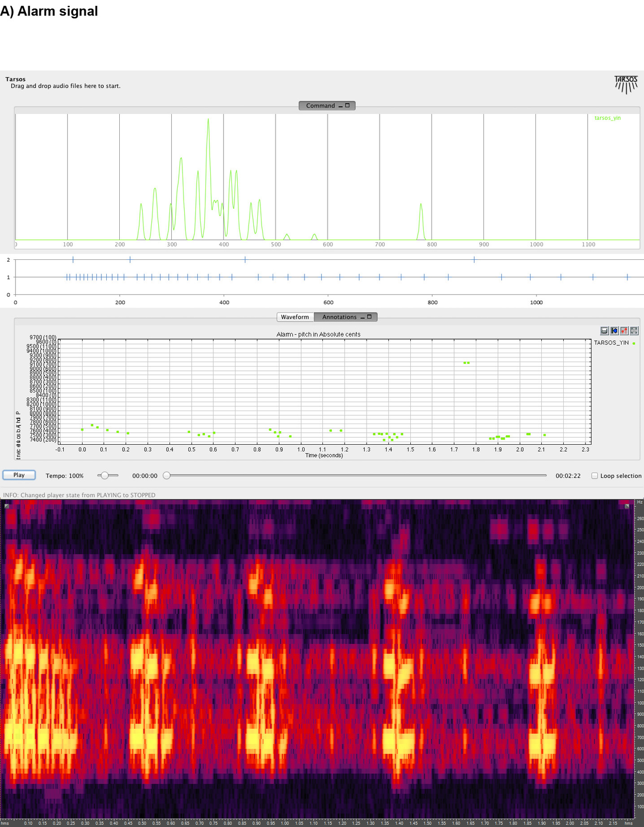644x827 pixels.
Task: Select the Annotations tab
Action: (339, 317)
